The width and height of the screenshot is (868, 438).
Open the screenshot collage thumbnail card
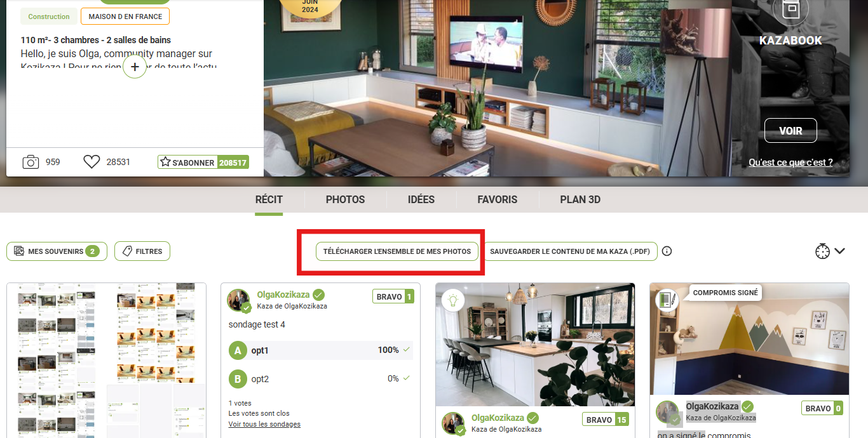point(107,360)
